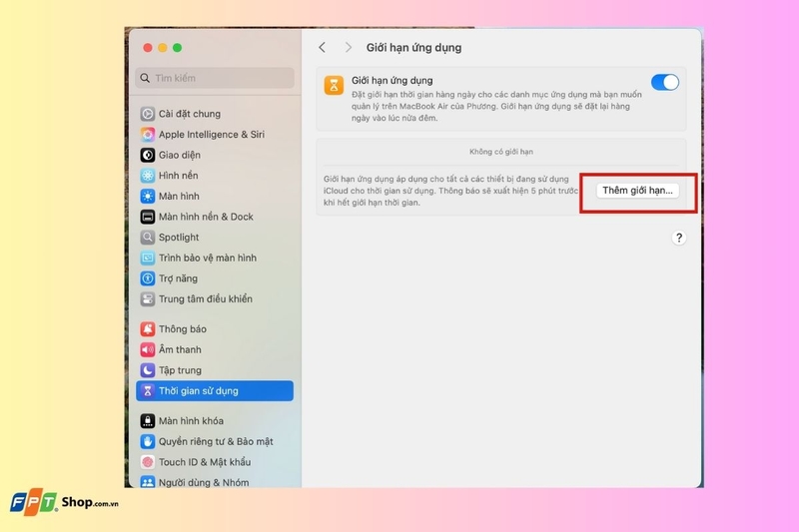Open Thông báo settings

215,328
